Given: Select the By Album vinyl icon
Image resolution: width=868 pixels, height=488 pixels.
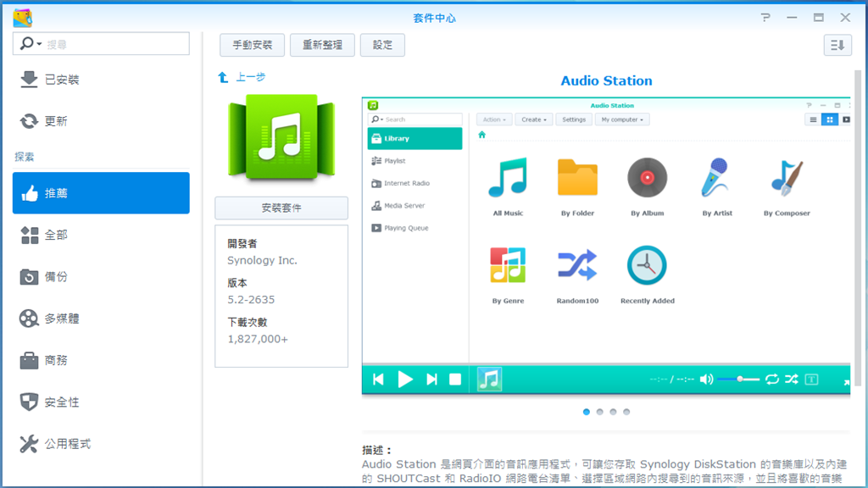Looking at the screenshot, I should [x=647, y=178].
